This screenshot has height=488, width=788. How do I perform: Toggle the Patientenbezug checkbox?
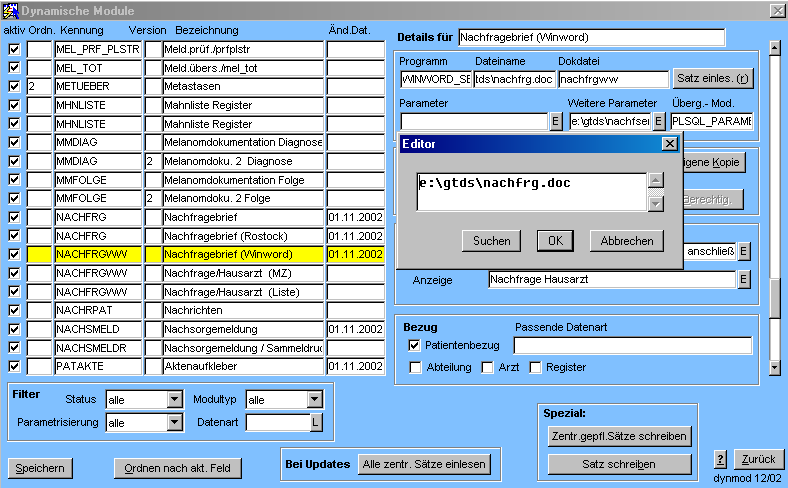tap(415, 345)
